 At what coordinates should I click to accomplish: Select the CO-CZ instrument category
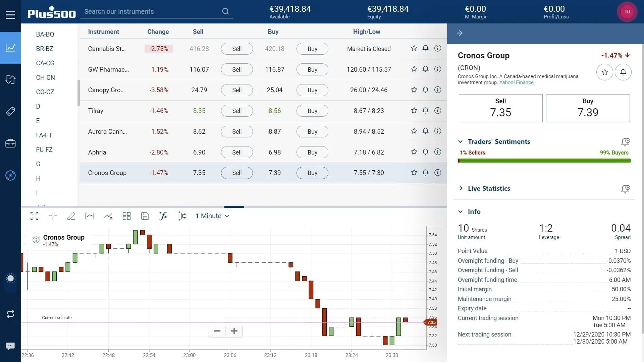click(x=45, y=92)
